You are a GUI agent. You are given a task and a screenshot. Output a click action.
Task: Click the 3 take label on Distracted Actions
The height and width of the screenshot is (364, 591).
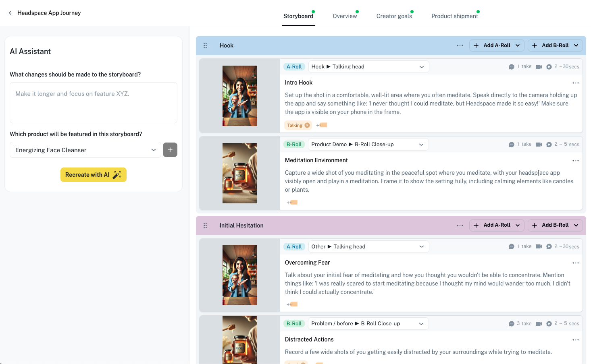[524, 324]
